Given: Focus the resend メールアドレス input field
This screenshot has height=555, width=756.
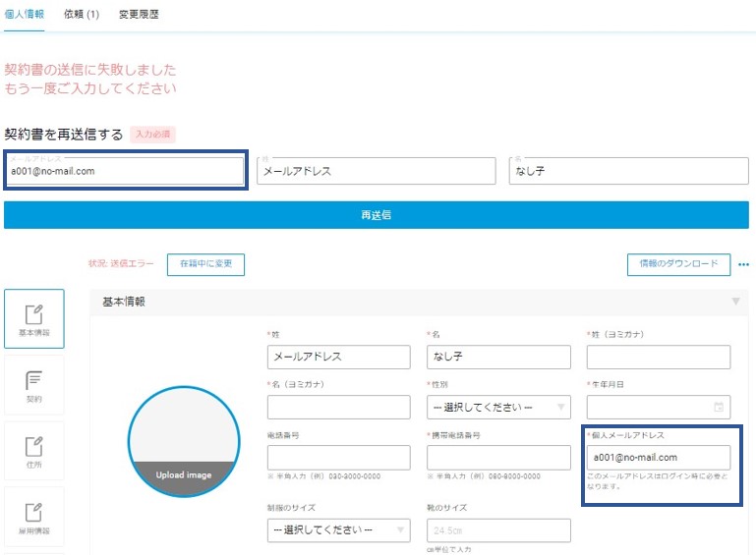Looking at the screenshot, I should coord(126,171).
